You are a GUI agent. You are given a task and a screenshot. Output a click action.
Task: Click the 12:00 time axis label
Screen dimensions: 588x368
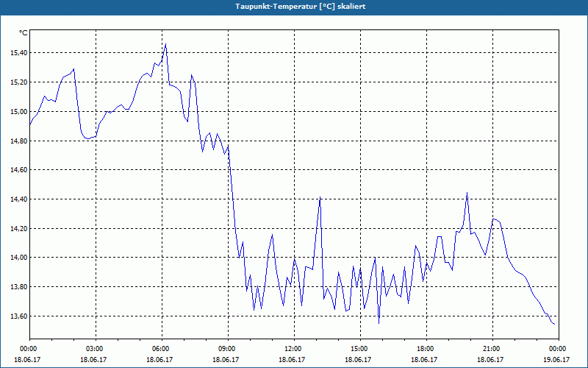tap(294, 349)
